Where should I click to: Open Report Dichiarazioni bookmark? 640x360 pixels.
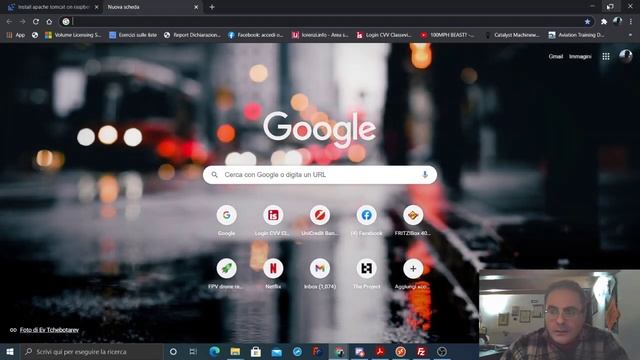192,35
